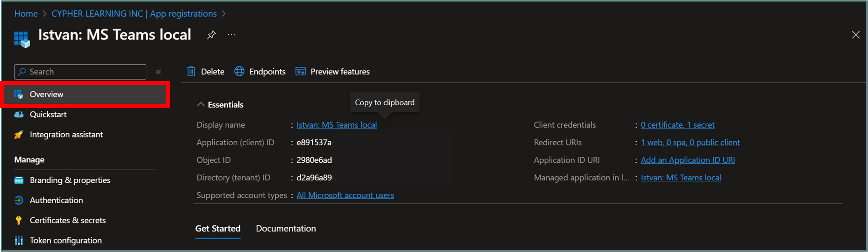The height and width of the screenshot is (252, 868).
Task: Click the magnifier icon in search box
Action: pyautogui.click(x=22, y=72)
